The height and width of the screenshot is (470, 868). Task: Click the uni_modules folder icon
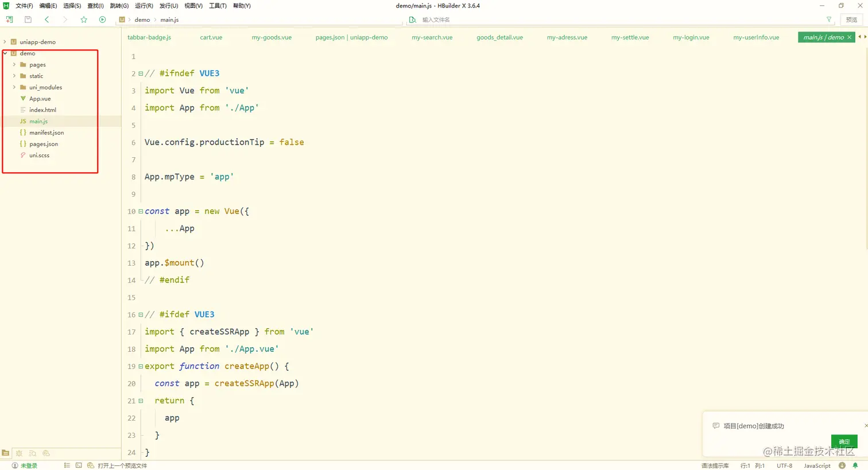pyautogui.click(x=23, y=87)
